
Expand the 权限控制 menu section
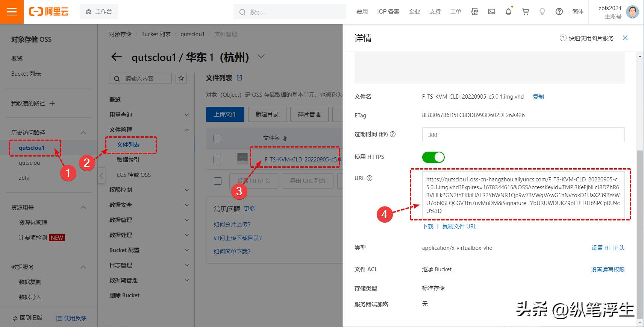[187, 190]
